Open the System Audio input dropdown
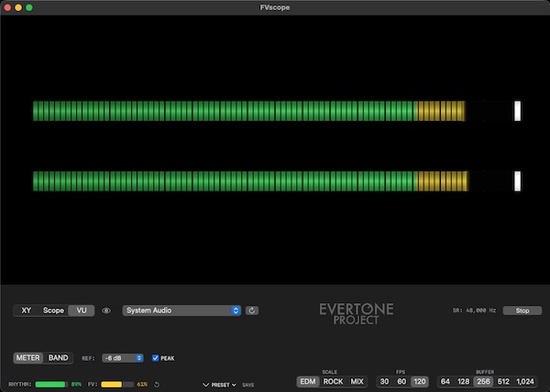The image size is (550, 392). (181, 310)
